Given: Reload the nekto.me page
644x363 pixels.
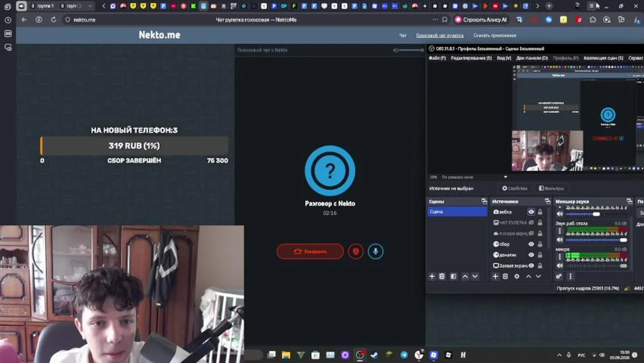Looking at the screenshot, I should click(x=53, y=20).
